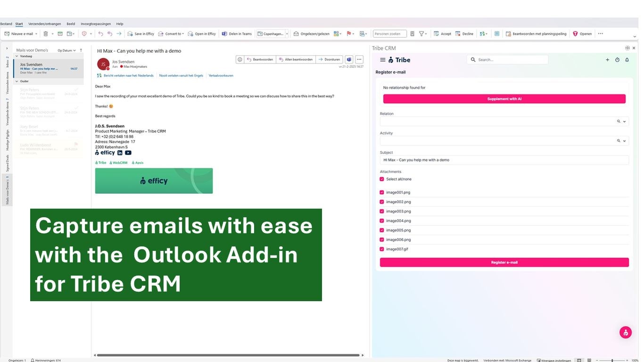Click the Teams icon in message header
Image resolution: width=644 pixels, height=362 pixels.
tap(349, 59)
